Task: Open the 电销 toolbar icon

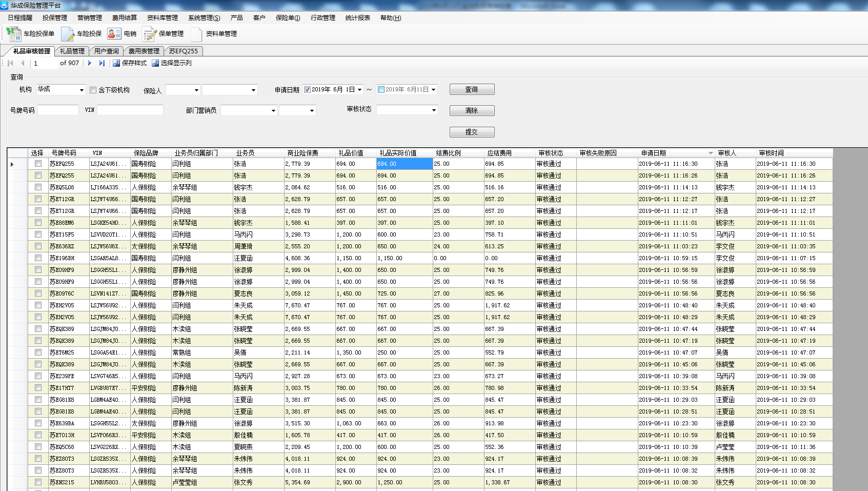Action: 114,34
